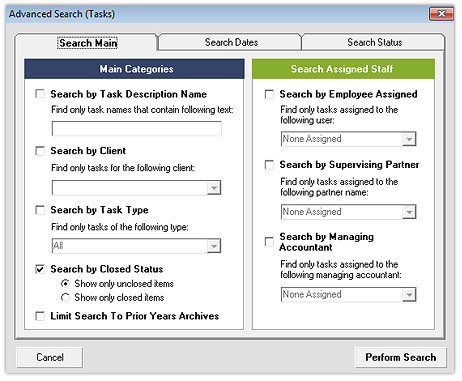Enable Search by Task Type checkbox
This screenshot has width=462, height=381.
[40, 210]
